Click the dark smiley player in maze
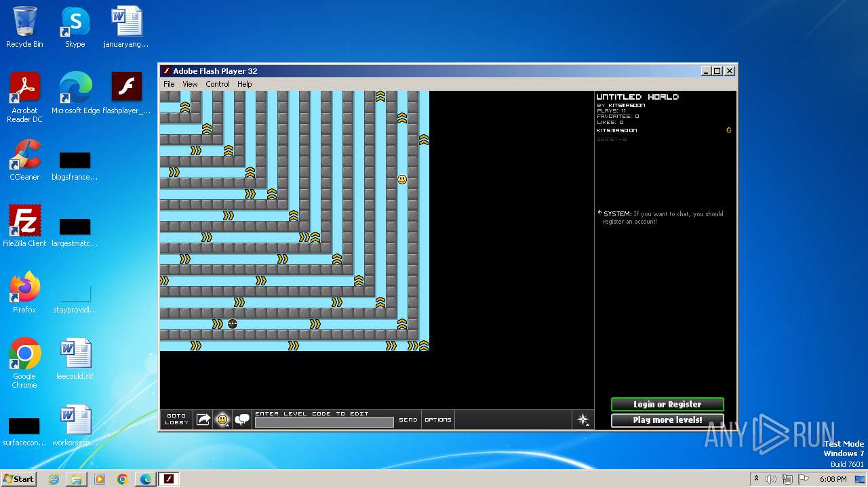The image size is (868, 488). 233,324
